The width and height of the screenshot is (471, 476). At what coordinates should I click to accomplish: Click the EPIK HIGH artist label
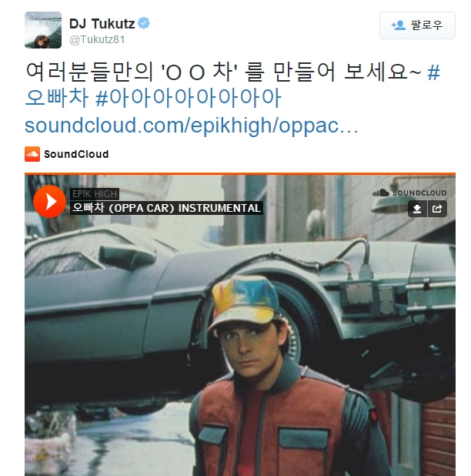click(95, 193)
